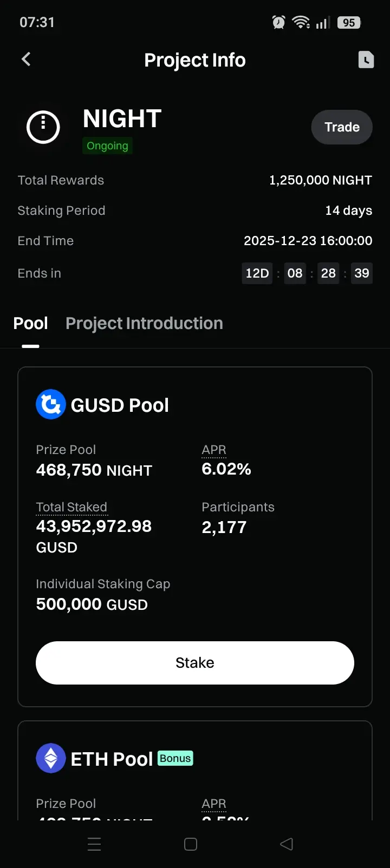The image size is (390, 868).
Task: Tap the ETH Pool Ethereum icon
Action: (x=51, y=758)
